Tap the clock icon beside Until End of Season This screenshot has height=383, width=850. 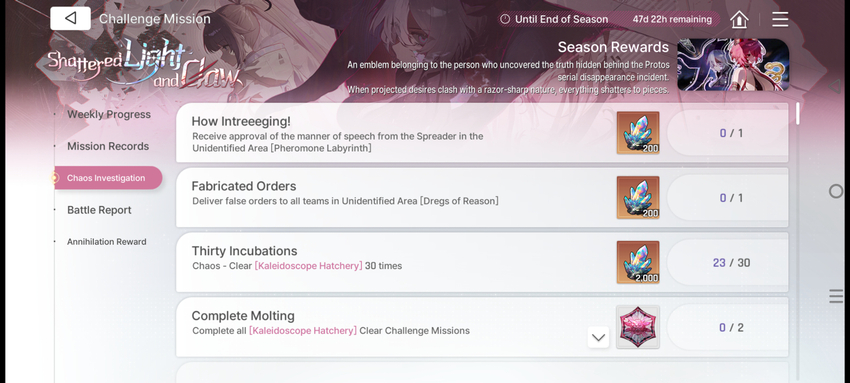point(505,19)
